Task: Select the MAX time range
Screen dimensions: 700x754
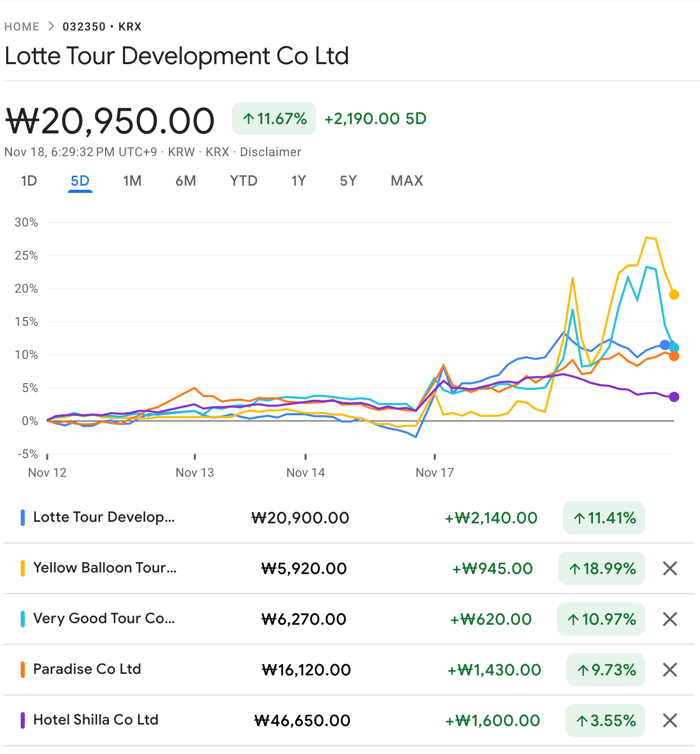Action: pos(407,181)
